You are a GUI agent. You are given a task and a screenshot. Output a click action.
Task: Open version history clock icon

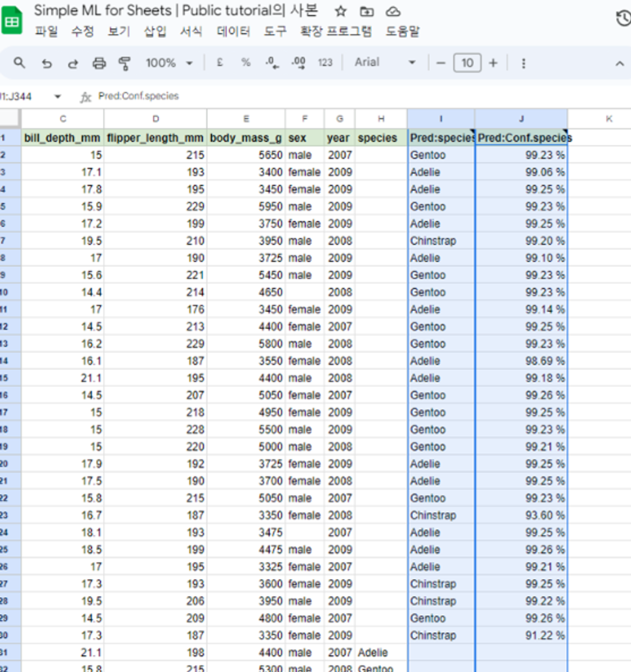pyautogui.click(x=623, y=18)
